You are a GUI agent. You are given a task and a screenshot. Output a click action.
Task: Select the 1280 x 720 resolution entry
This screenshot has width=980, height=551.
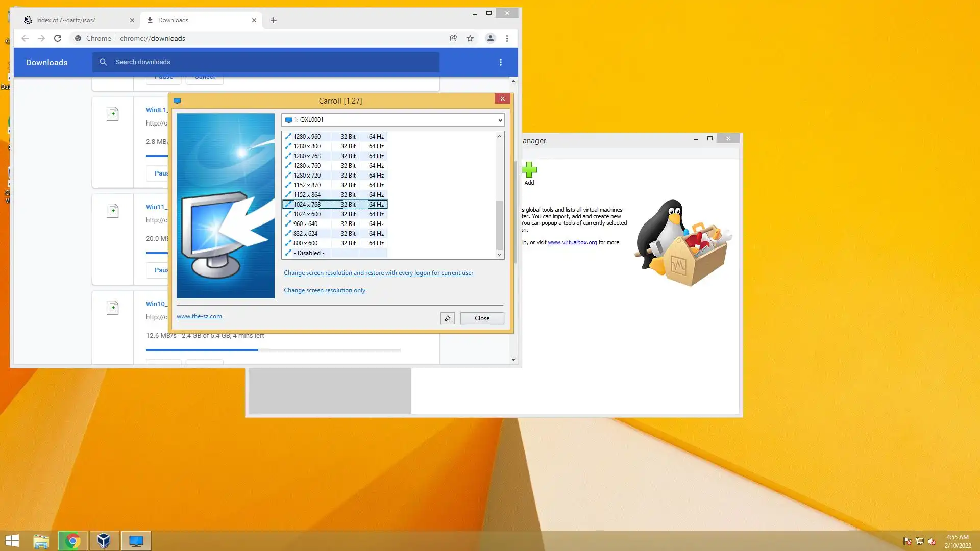tap(307, 176)
